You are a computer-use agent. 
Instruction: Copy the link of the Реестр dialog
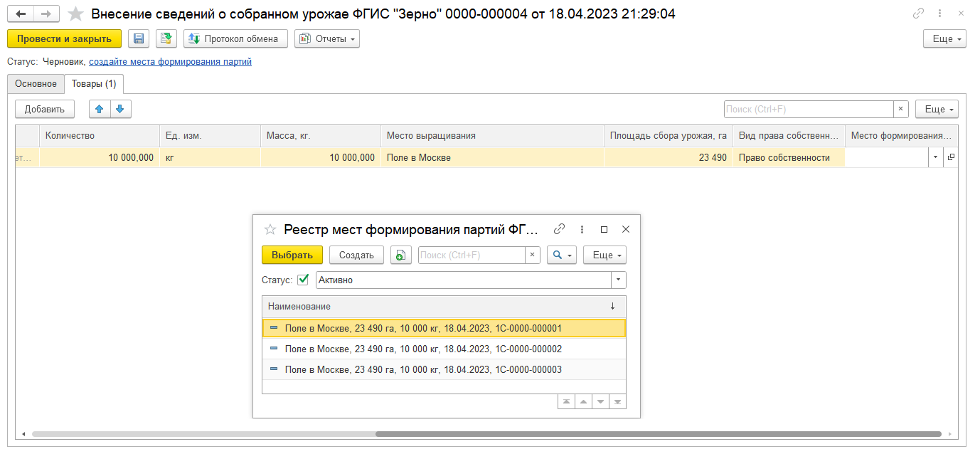click(560, 229)
